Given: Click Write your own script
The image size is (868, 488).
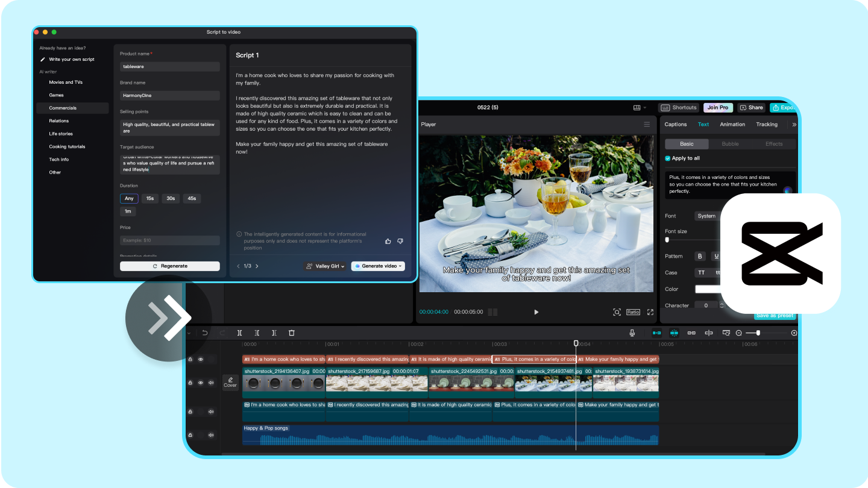Looking at the screenshot, I should [68, 59].
